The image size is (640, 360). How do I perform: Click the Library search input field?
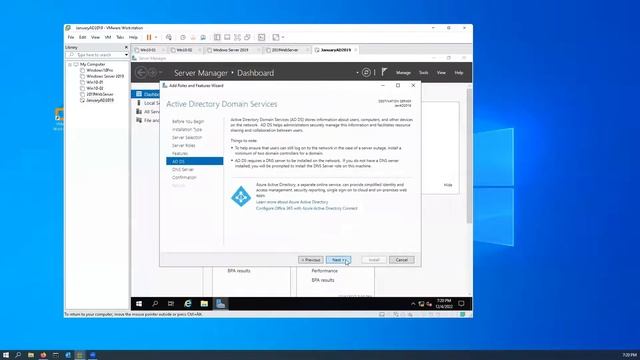pos(97,55)
